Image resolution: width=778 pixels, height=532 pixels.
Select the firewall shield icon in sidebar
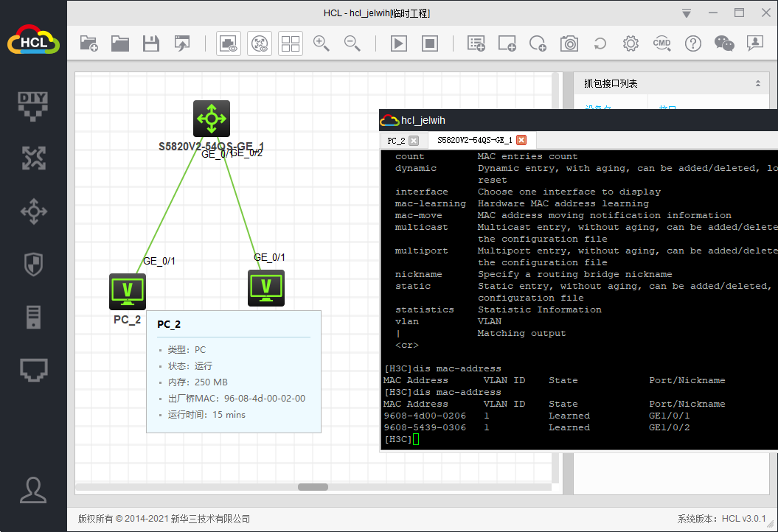click(33, 264)
